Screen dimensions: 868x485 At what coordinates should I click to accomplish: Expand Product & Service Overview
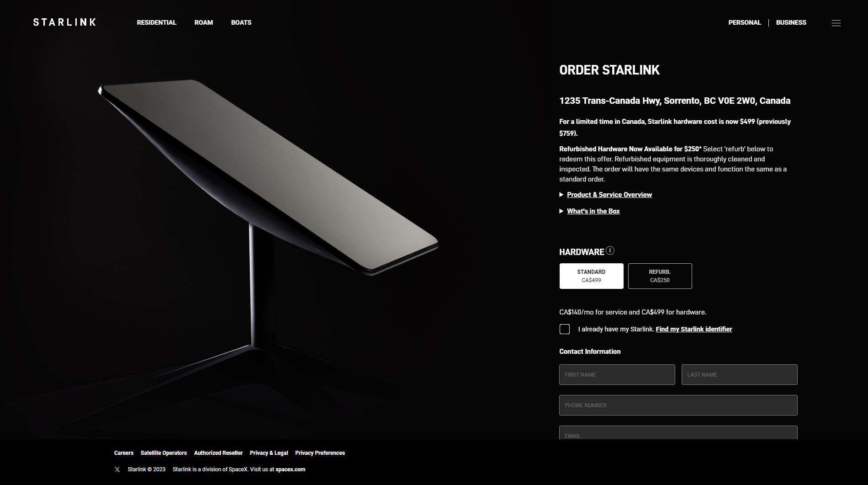pyautogui.click(x=609, y=195)
